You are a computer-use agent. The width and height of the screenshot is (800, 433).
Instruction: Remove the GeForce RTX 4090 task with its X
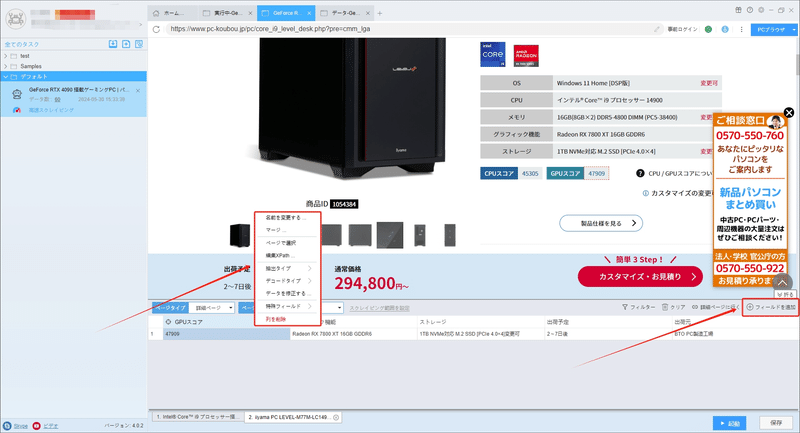coord(138,91)
